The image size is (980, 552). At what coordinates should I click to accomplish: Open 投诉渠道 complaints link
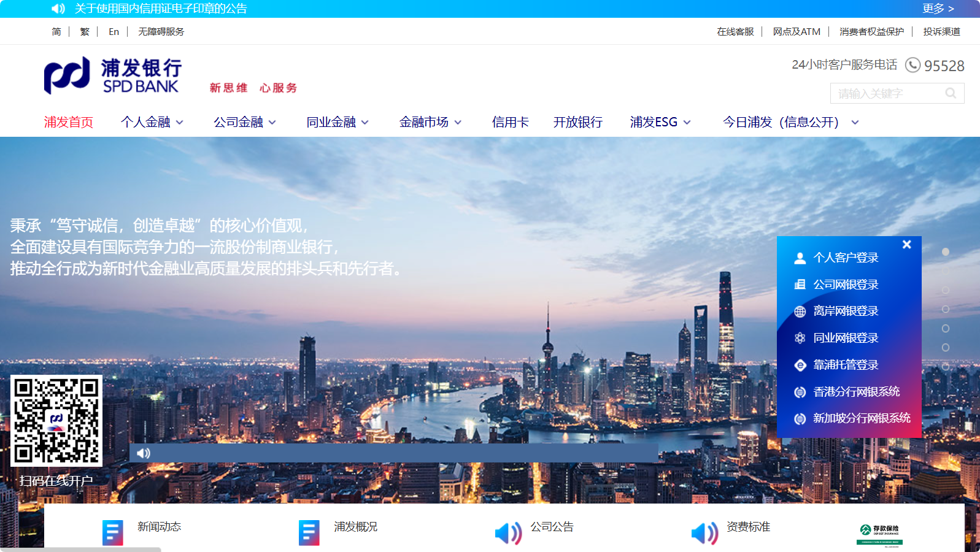tap(942, 31)
